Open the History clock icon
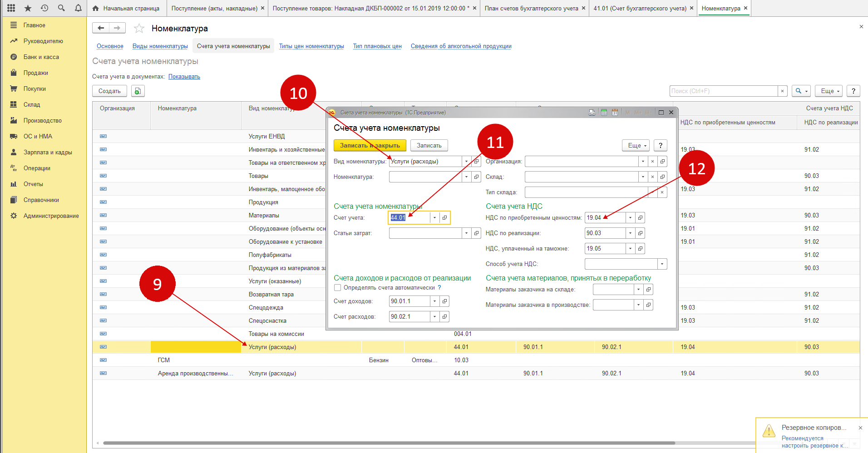Screen dimensions: 868x453 (44, 8)
